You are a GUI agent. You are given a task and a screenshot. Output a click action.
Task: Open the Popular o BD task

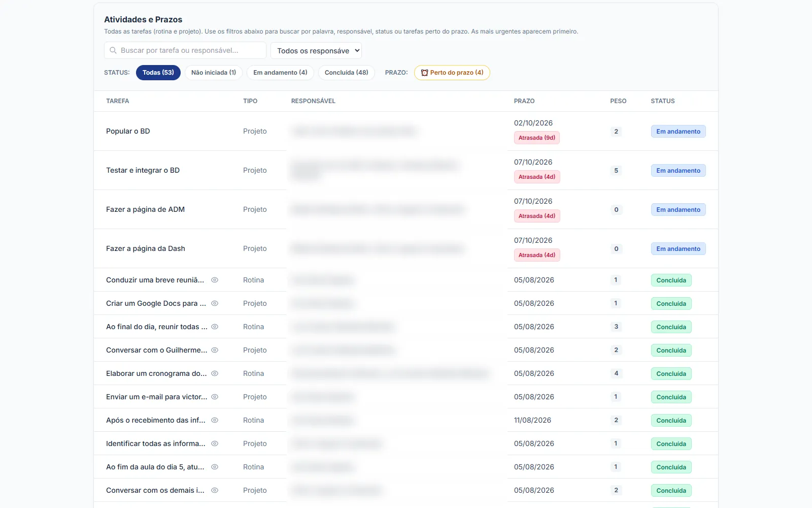point(128,131)
